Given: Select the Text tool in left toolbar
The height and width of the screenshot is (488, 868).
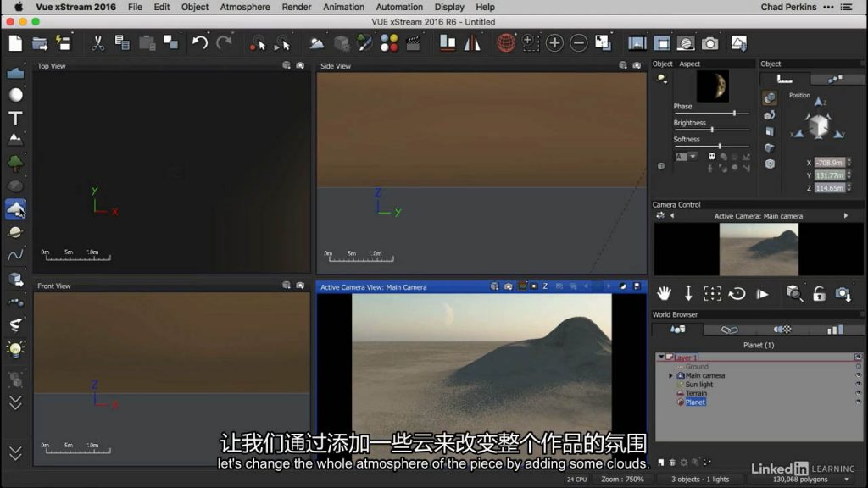Looking at the screenshot, I should (15, 118).
